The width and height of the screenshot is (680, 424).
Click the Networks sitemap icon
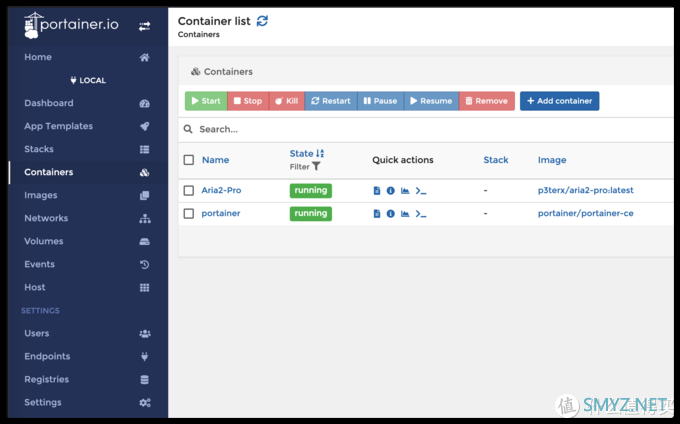click(x=145, y=219)
